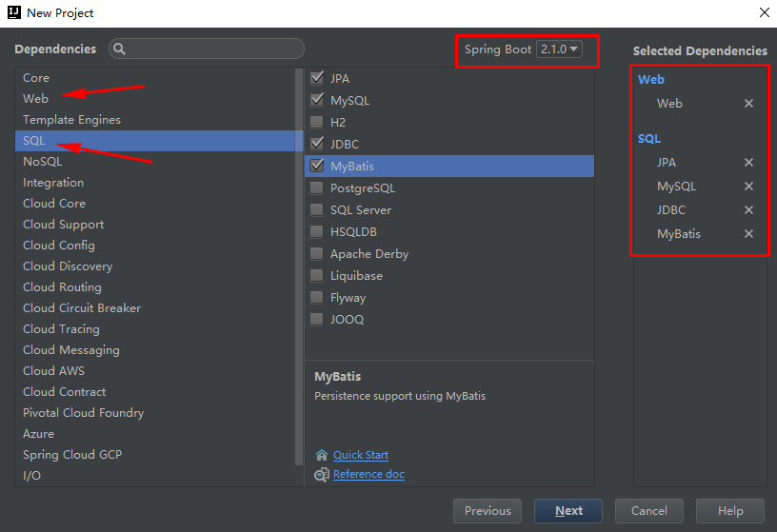Select the I/O category
777x532 pixels.
[x=155, y=476]
